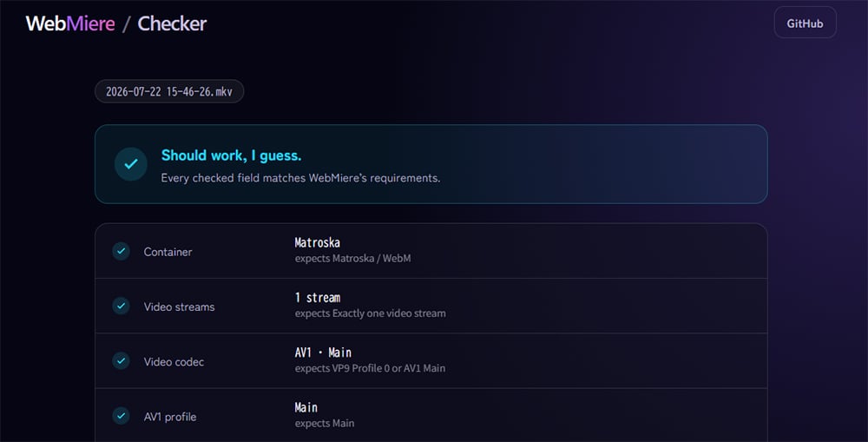This screenshot has height=442, width=868.
Task: Click the Container row check icon
Action: coord(121,251)
